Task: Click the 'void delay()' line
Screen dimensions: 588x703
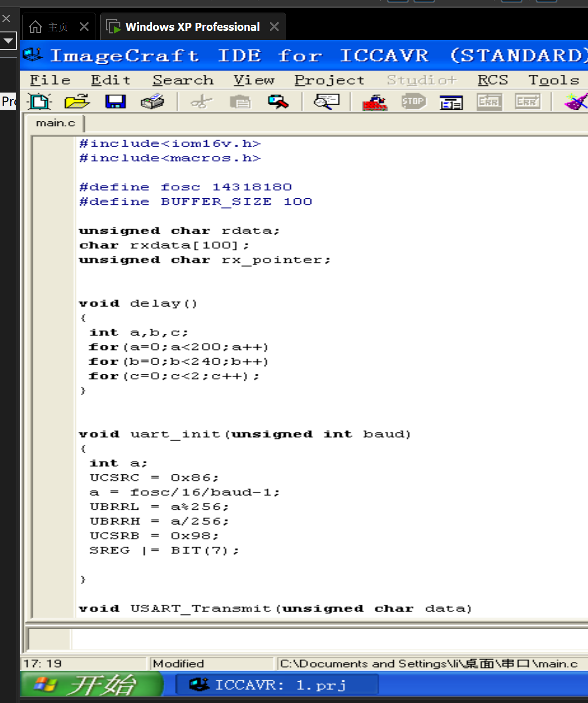Action: click(138, 303)
